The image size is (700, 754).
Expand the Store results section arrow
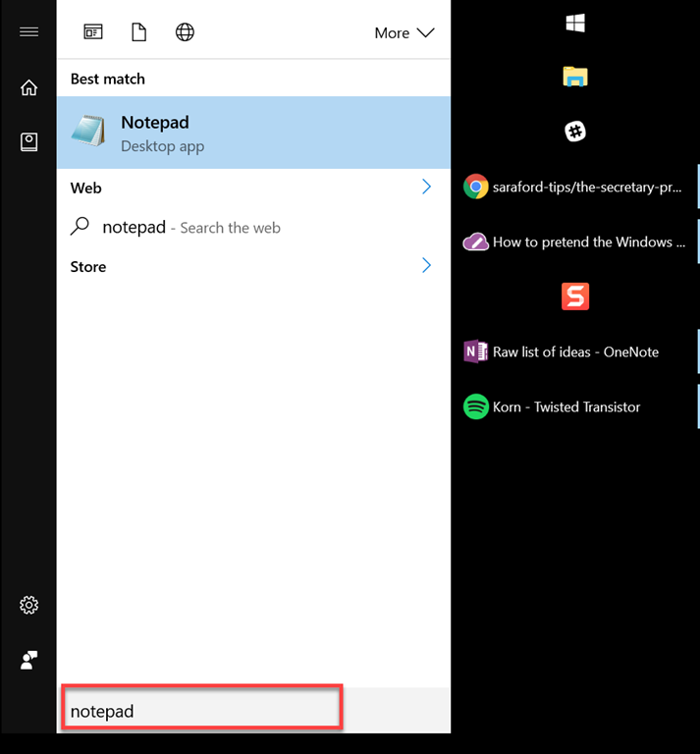pos(426,265)
